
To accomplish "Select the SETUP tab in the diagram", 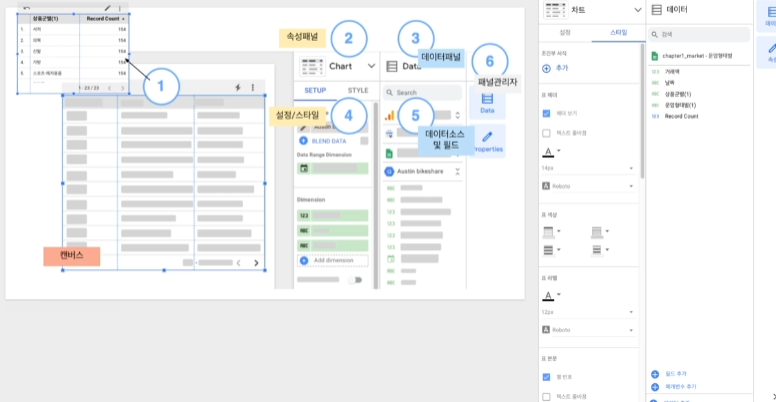I will pos(315,91).
